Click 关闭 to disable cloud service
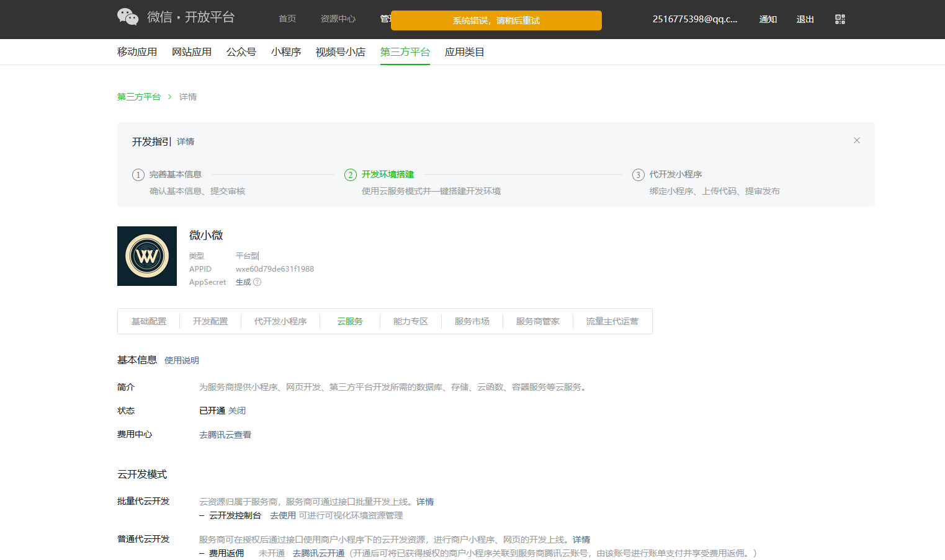This screenshot has width=945, height=560. pyautogui.click(x=237, y=411)
